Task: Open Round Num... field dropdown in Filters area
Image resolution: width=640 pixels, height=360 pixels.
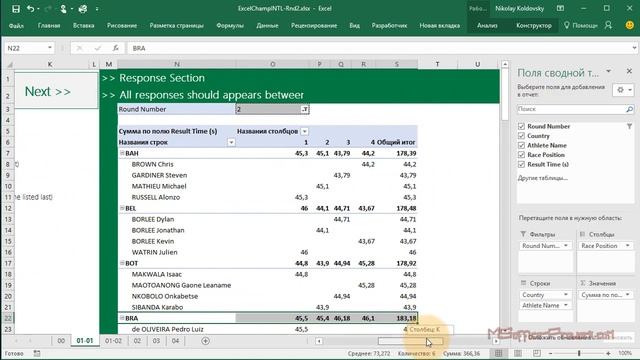Action: tap(566, 246)
